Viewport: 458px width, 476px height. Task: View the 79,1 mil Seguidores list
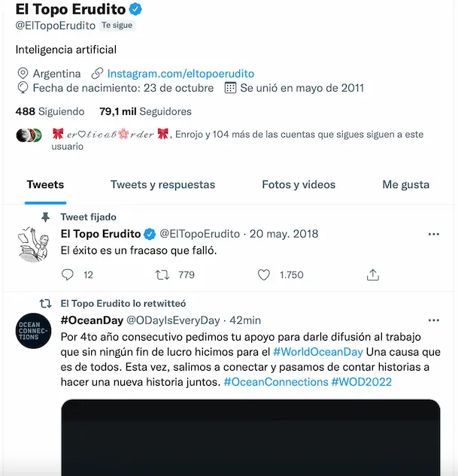(145, 112)
